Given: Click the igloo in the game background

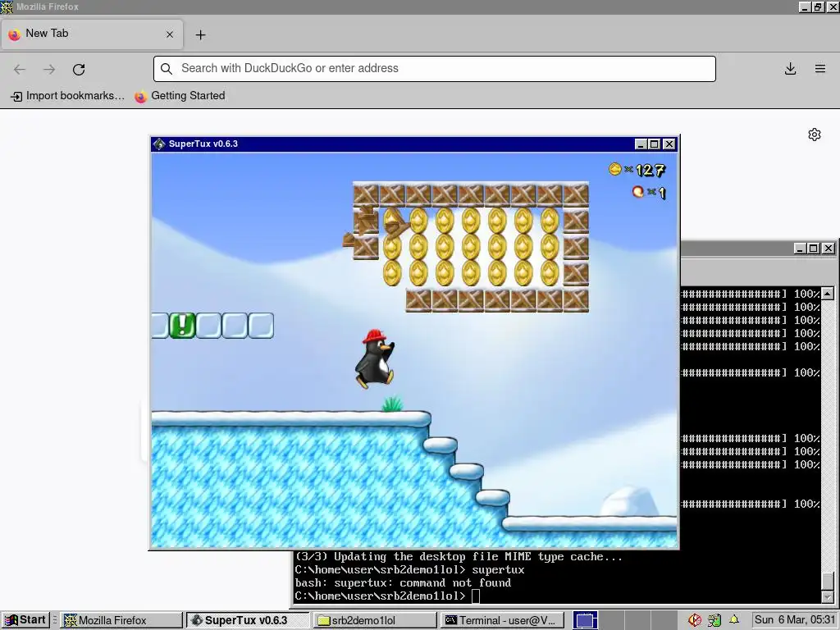Looking at the screenshot, I should [631, 501].
